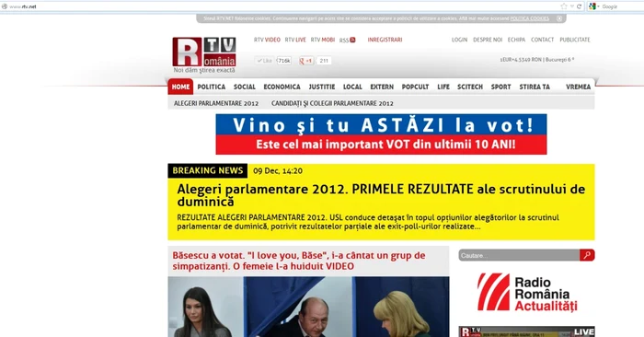Click the '09 Dec, 14:20' timestamp

[278, 171]
